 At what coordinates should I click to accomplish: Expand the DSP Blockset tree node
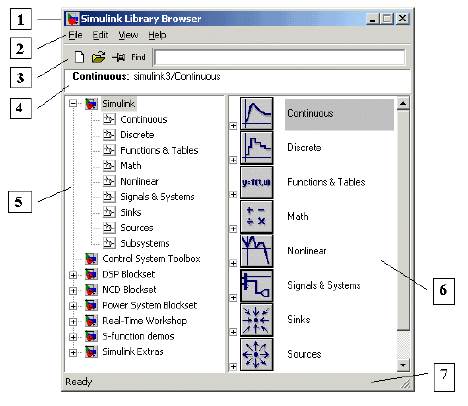coord(73,275)
